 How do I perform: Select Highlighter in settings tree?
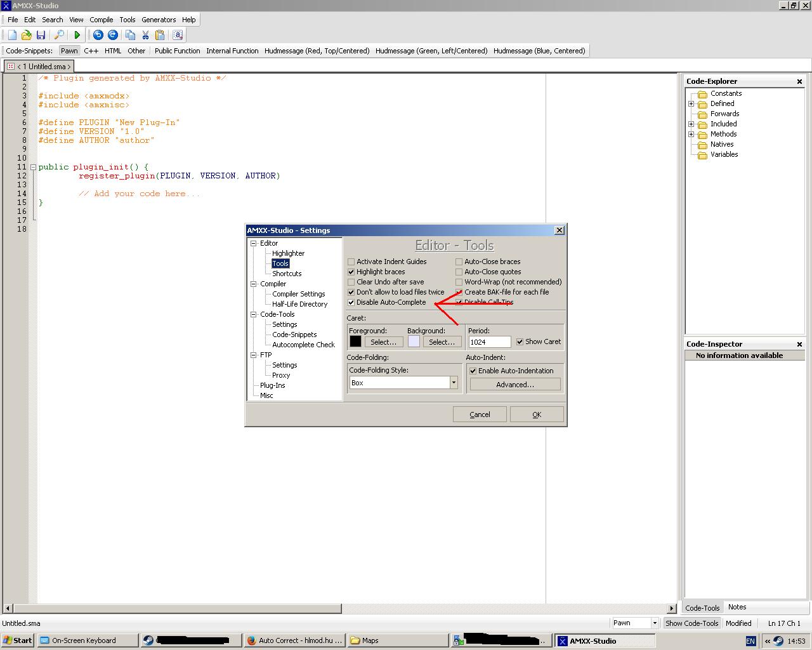click(x=289, y=253)
